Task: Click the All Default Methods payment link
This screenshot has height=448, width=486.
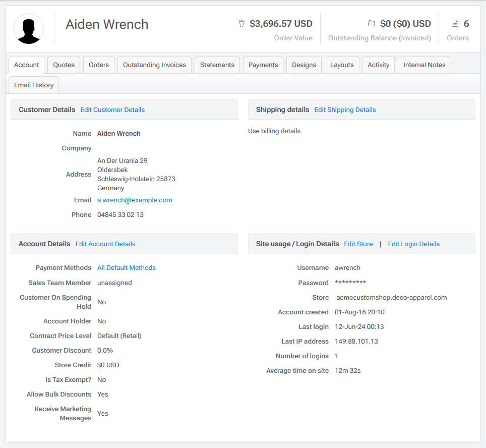Action: coord(126,267)
